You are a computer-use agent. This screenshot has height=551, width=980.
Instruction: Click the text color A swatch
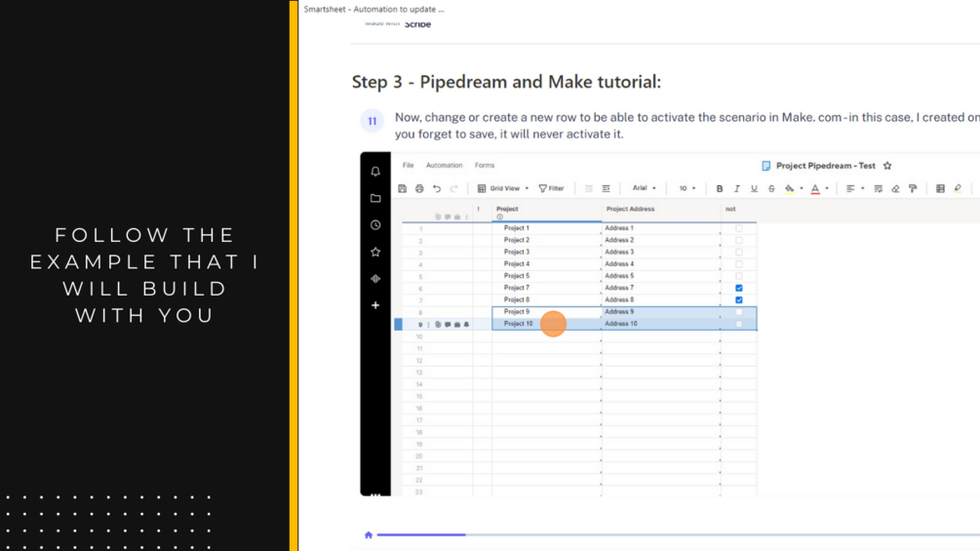(x=815, y=188)
